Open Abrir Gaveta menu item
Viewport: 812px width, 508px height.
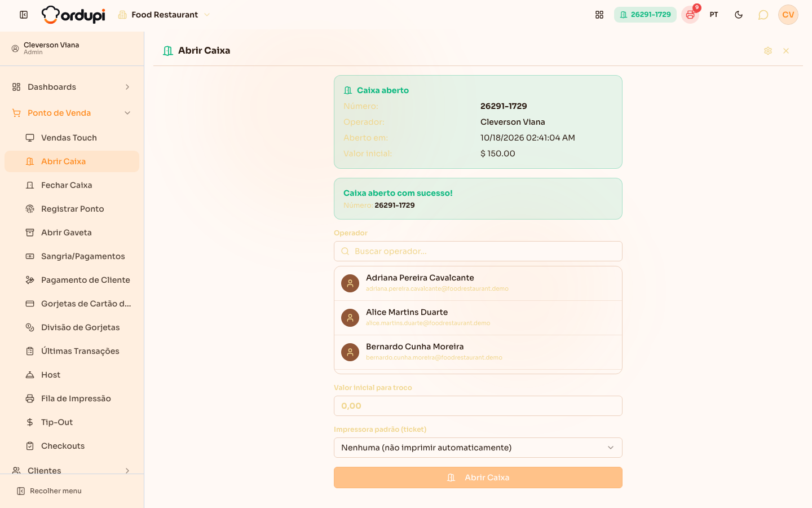click(72, 233)
